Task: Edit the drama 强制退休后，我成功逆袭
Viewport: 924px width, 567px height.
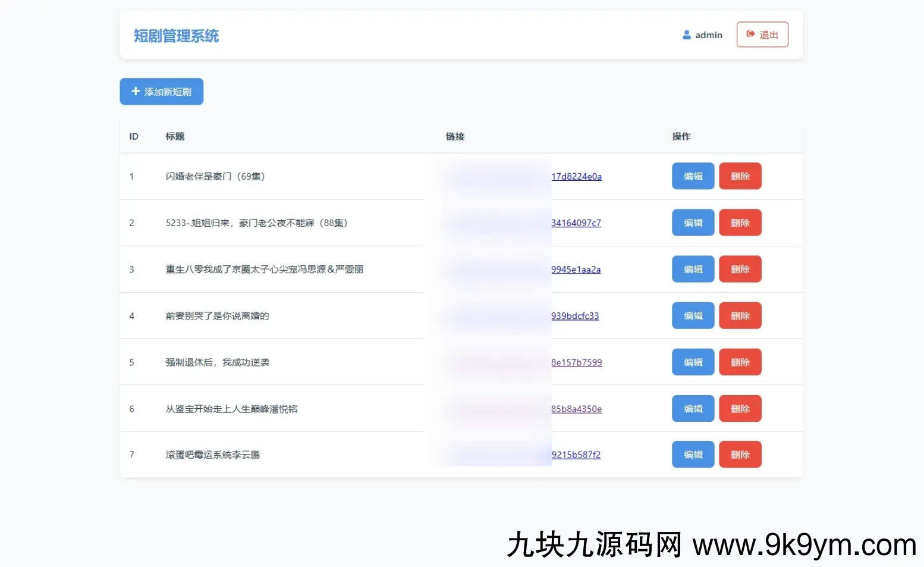Action: (x=693, y=362)
